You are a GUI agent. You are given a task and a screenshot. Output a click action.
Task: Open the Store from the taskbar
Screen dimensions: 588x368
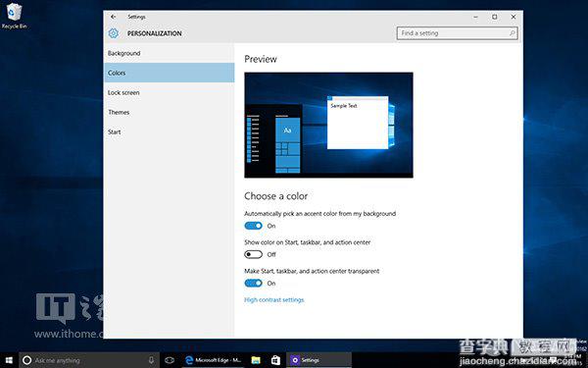pos(275,360)
